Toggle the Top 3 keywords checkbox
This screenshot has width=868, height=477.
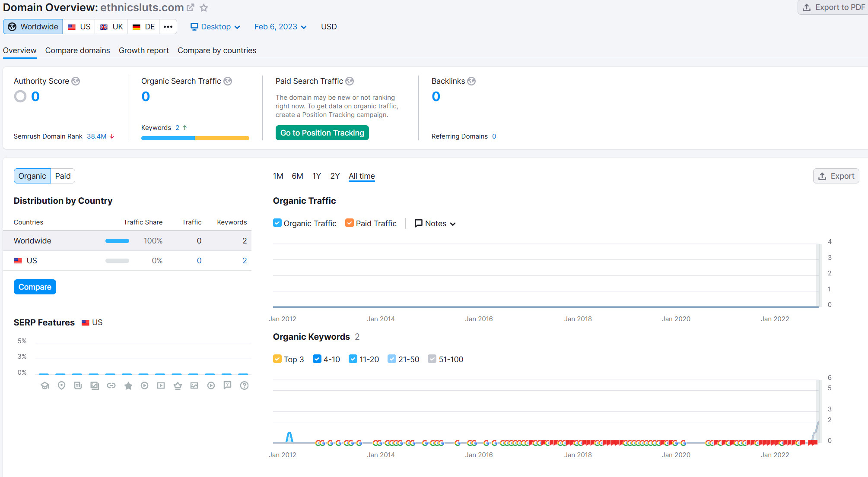coord(277,359)
